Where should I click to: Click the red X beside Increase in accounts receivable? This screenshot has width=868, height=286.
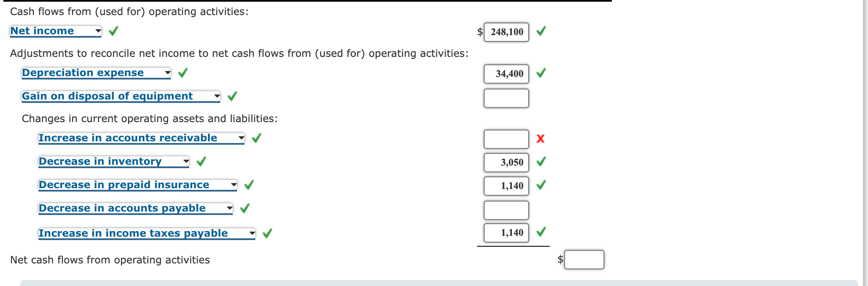[x=540, y=139]
